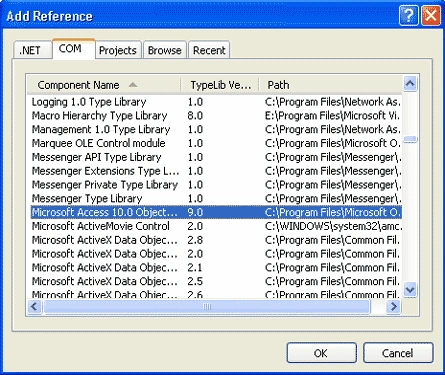Select Microsoft ActiveX Data Objec... version 2.0
This screenshot has width=445, height=375.
point(216,254)
